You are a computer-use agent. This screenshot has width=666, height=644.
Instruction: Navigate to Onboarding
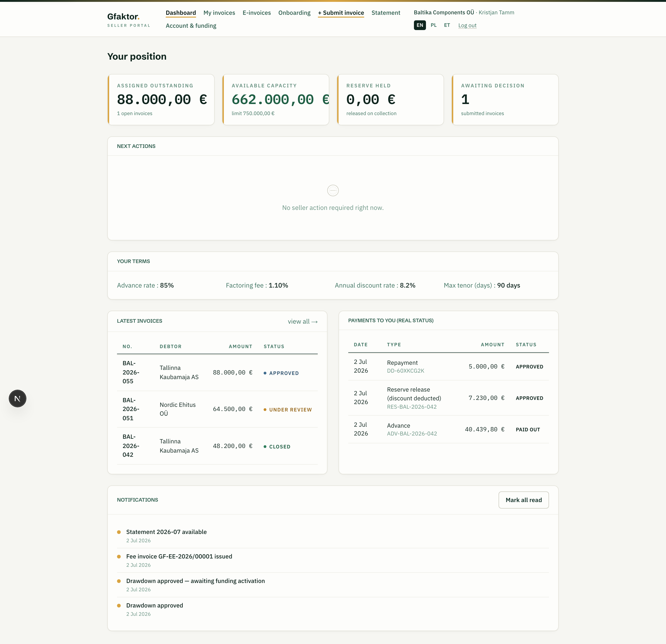click(x=294, y=13)
